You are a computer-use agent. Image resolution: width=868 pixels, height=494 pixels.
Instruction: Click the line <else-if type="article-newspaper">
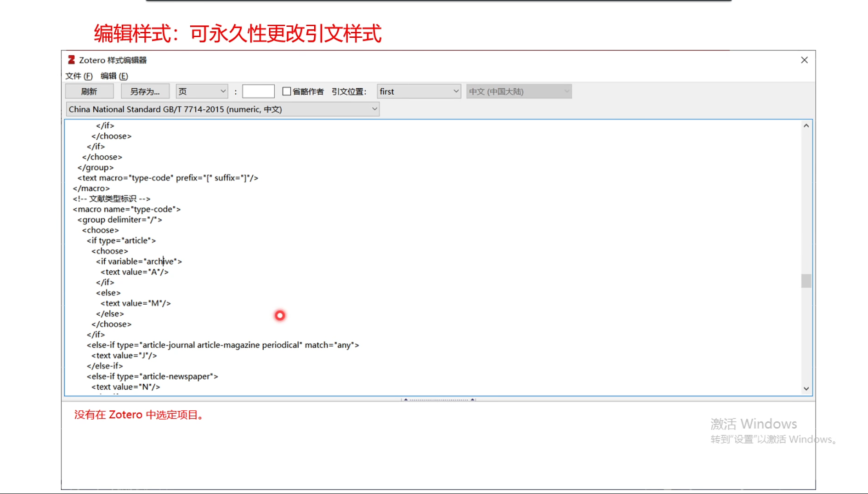(153, 376)
